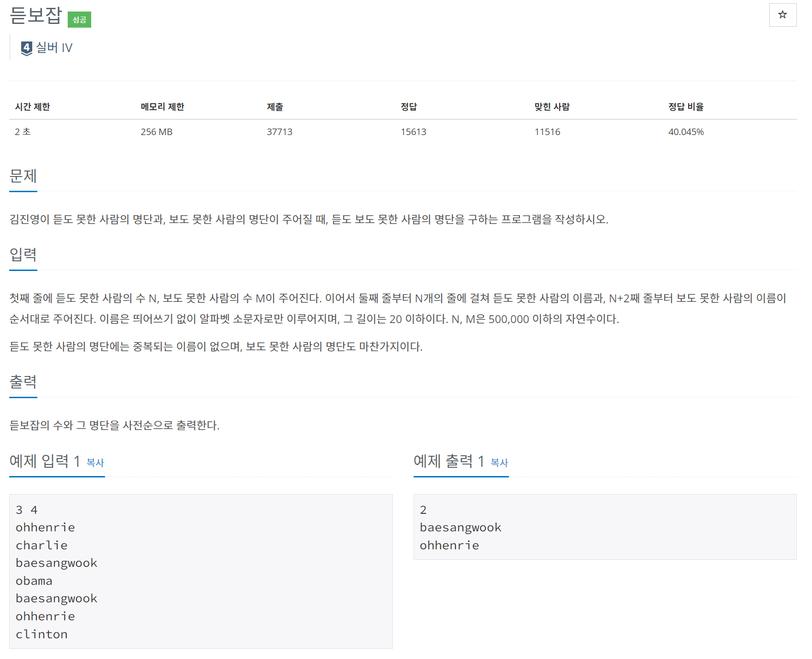Image resolution: width=812 pixels, height=659 pixels.
Task: Click the 40.045% ratio value
Action: pyautogui.click(x=686, y=132)
